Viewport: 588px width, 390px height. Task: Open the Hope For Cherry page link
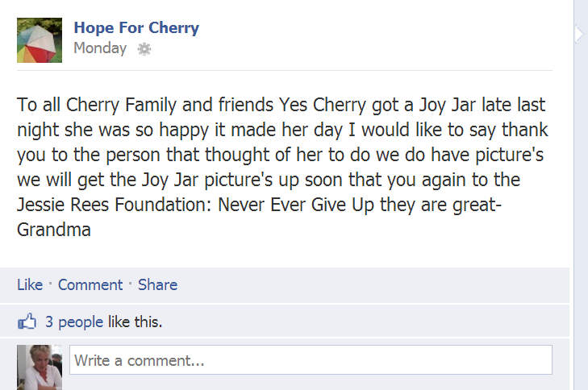pos(136,27)
